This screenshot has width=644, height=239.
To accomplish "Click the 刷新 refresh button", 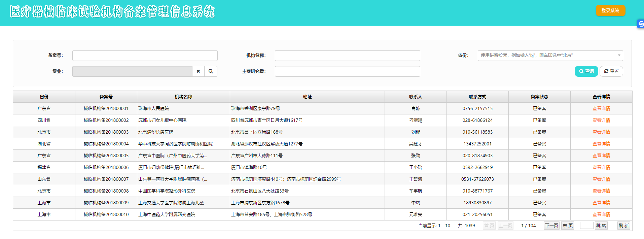I will [623, 226].
